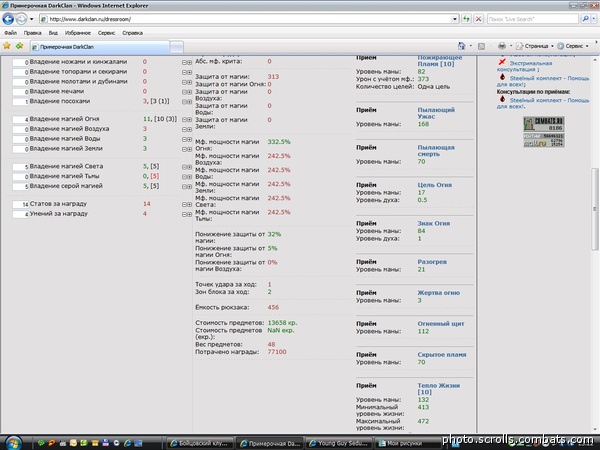Image resolution: width=600 pixels, height=450 pixels.
Task: Increase Владение магией Света with plus button
Action: point(189,167)
